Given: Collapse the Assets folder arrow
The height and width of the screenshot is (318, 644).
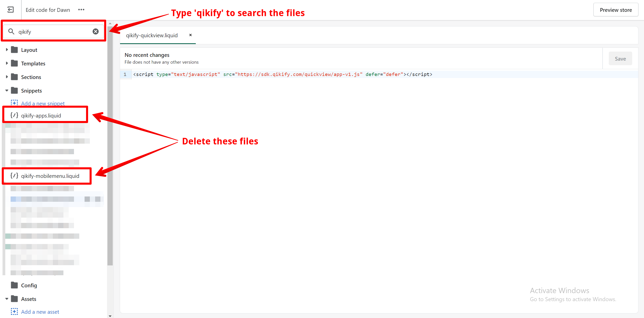Looking at the screenshot, I should (x=7, y=299).
